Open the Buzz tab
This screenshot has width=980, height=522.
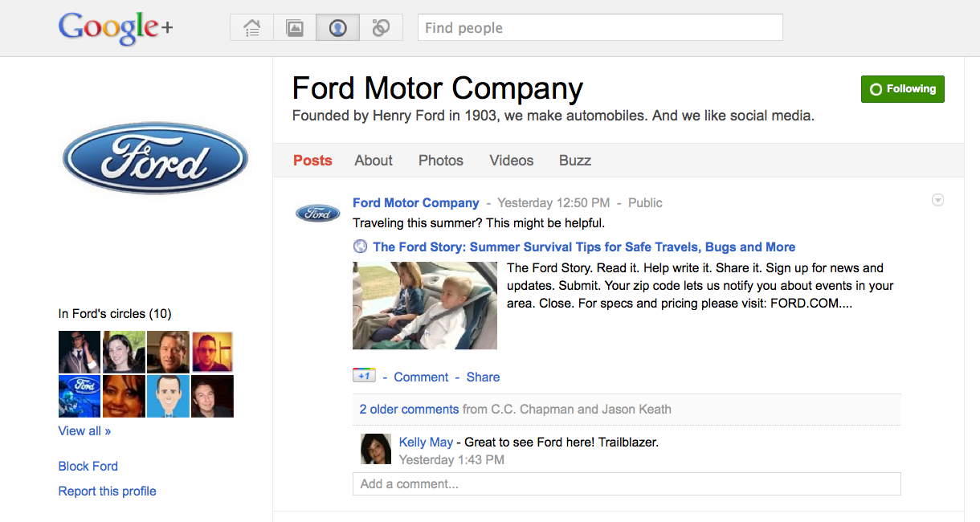coord(575,161)
